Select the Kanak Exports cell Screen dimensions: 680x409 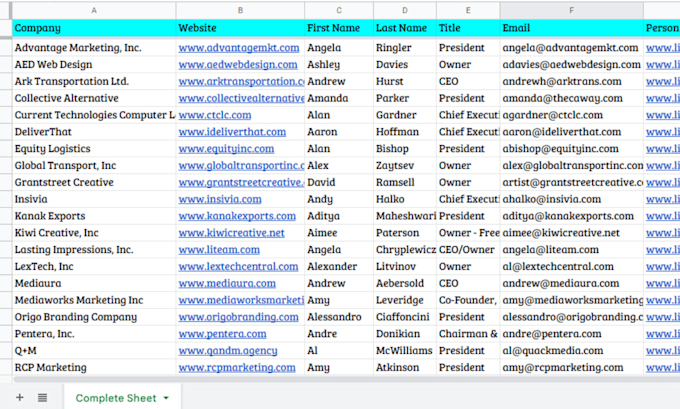(x=94, y=216)
